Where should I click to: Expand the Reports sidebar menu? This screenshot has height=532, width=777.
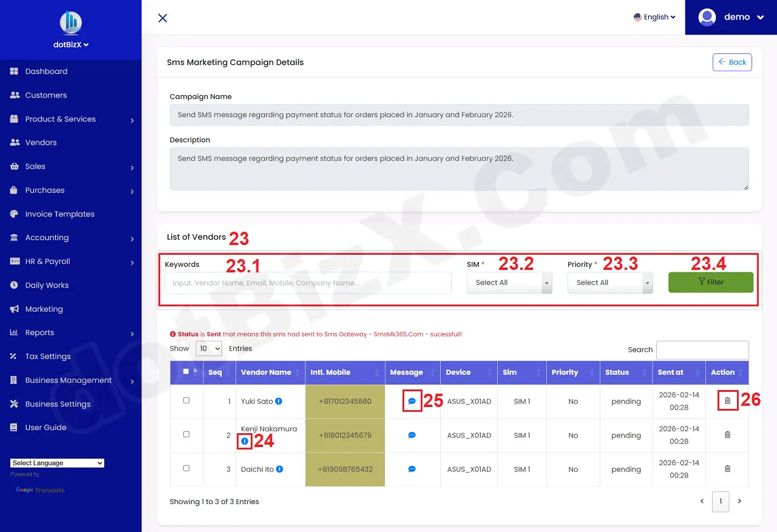pos(39,332)
